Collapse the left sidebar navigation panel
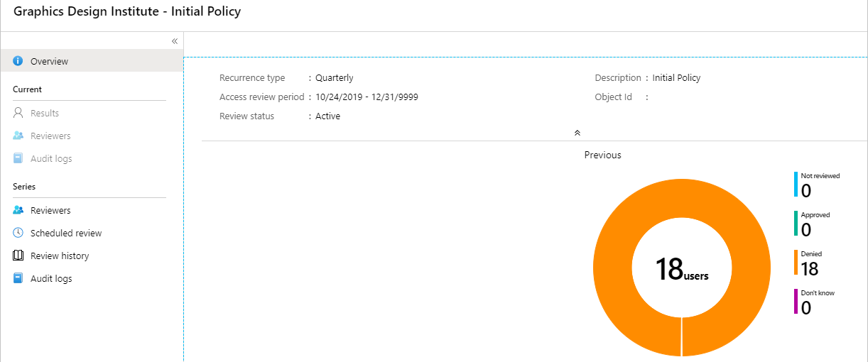868x362 pixels. coord(175,41)
